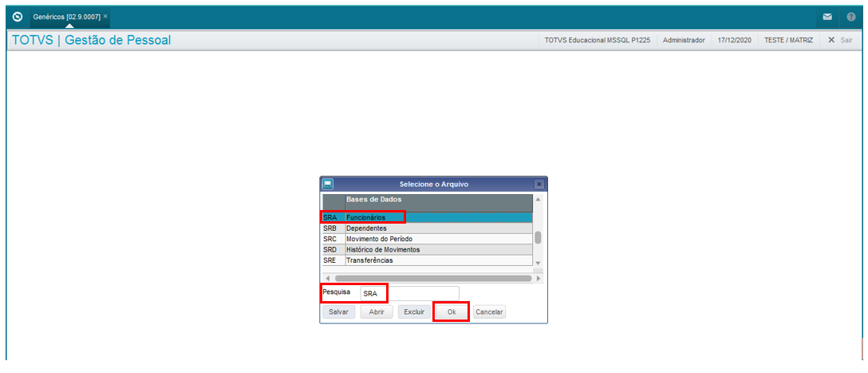Image resolution: width=868 pixels, height=373 pixels.
Task: Click the TESTE / MATRIZ label
Action: click(788, 41)
